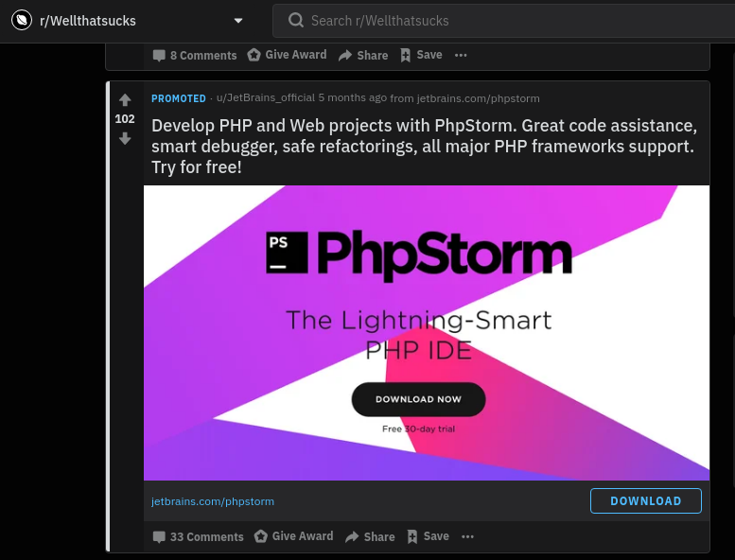This screenshot has width=735, height=560.
Task: Click the outlined DOWNLOAD button
Action: pyautogui.click(x=646, y=501)
